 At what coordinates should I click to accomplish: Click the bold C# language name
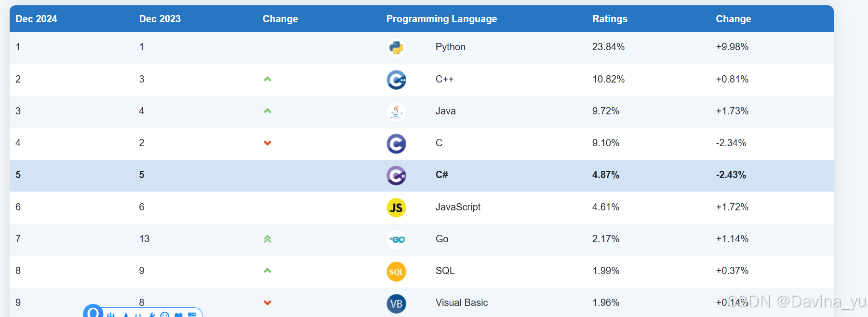point(441,175)
